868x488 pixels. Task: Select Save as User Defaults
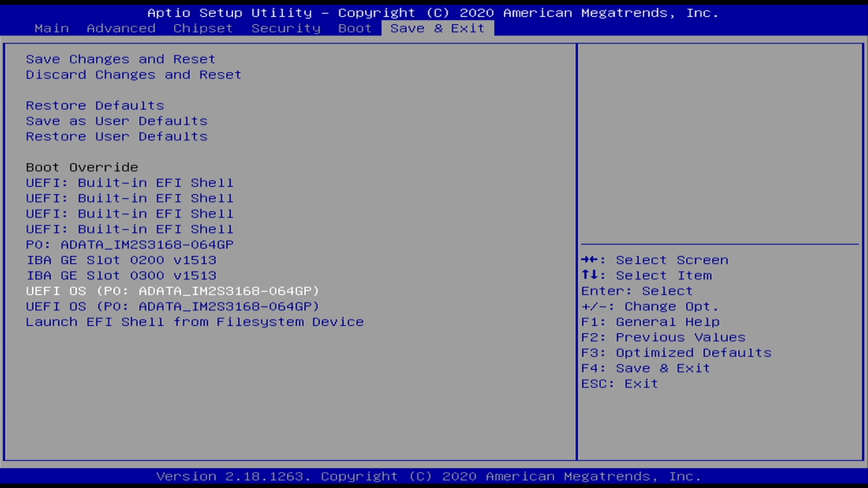[x=117, y=121]
